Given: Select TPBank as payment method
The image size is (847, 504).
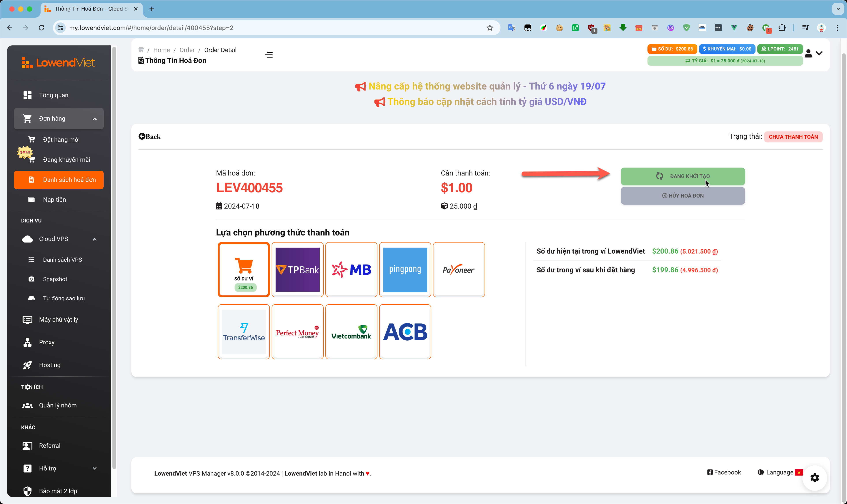Looking at the screenshot, I should click(297, 270).
